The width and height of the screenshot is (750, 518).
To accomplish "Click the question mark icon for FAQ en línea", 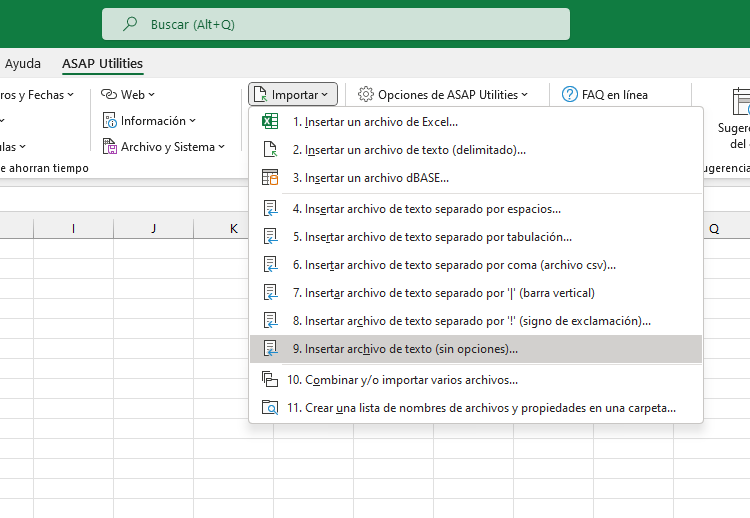I will tap(569, 94).
